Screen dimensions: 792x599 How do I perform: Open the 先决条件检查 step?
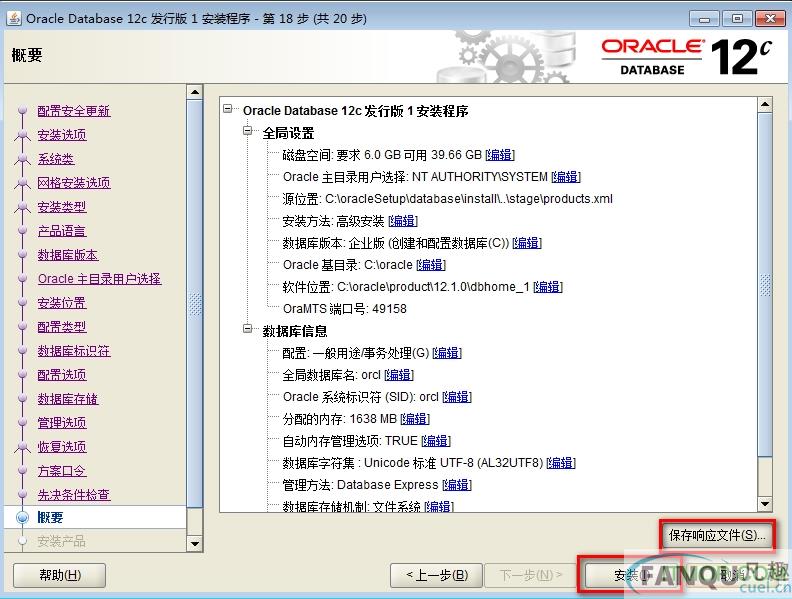(74, 495)
